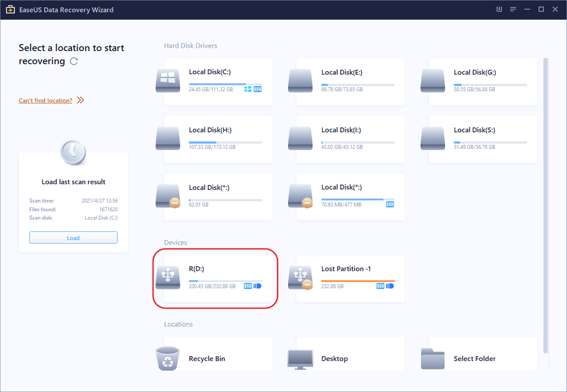567x392 pixels.
Task: Select Local Disk(I:) drive tile
Action: click(x=350, y=139)
